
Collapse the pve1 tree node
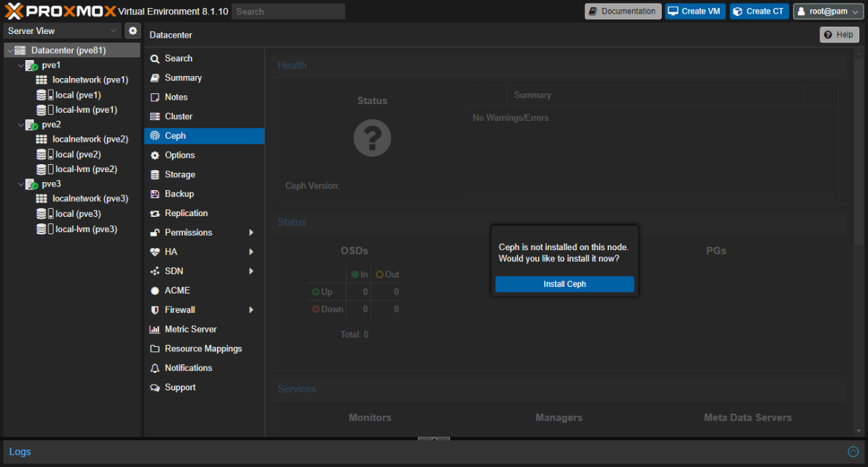[x=20, y=65]
